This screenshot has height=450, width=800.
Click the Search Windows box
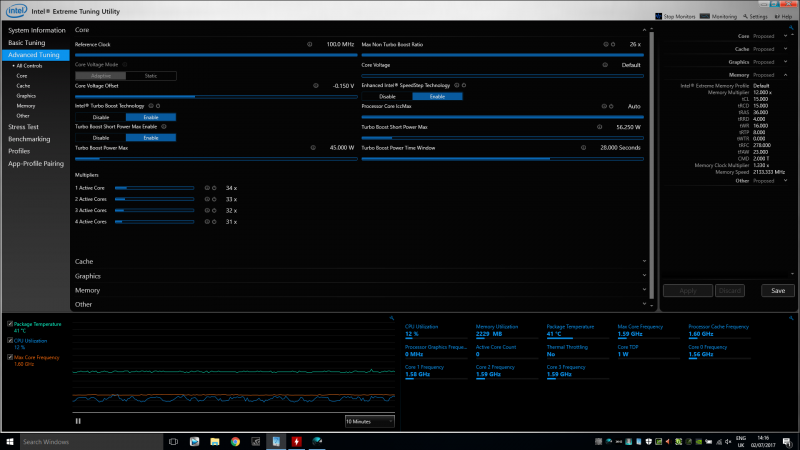(91, 442)
